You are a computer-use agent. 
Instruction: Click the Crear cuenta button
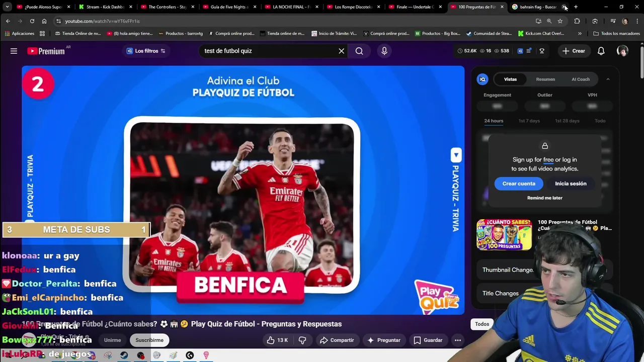click(x=519, y=184)
